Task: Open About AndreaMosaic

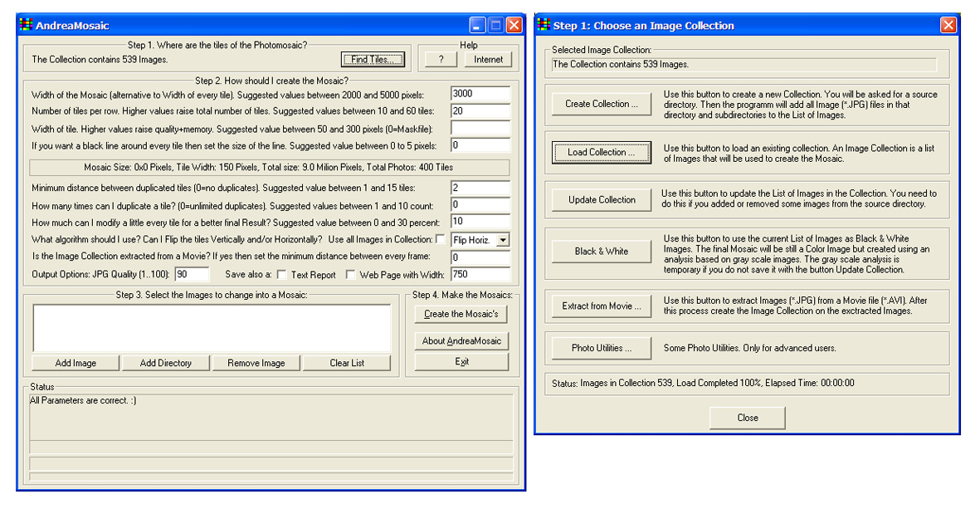Action: (461, 340)
